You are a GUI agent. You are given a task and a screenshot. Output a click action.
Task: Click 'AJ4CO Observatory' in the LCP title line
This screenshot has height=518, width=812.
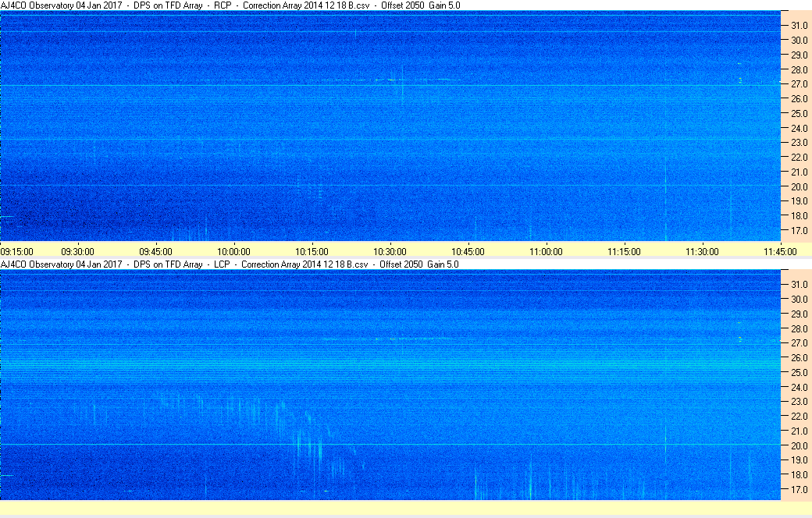click(37, 264)
